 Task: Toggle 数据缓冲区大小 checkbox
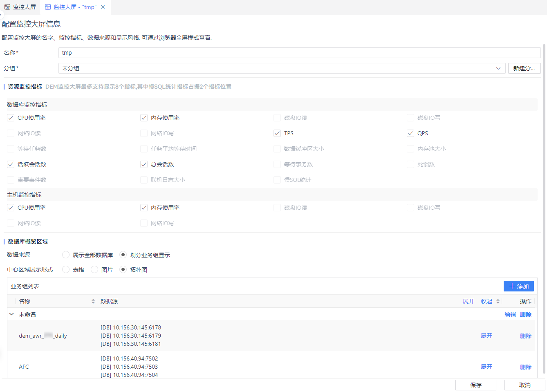click(277, 149)
